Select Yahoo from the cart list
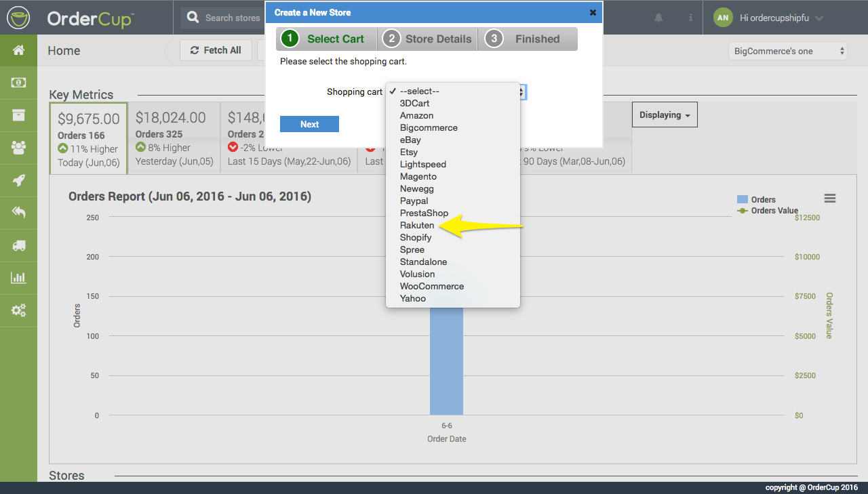This screenshot has height=494, width=868. coord(453,298)
